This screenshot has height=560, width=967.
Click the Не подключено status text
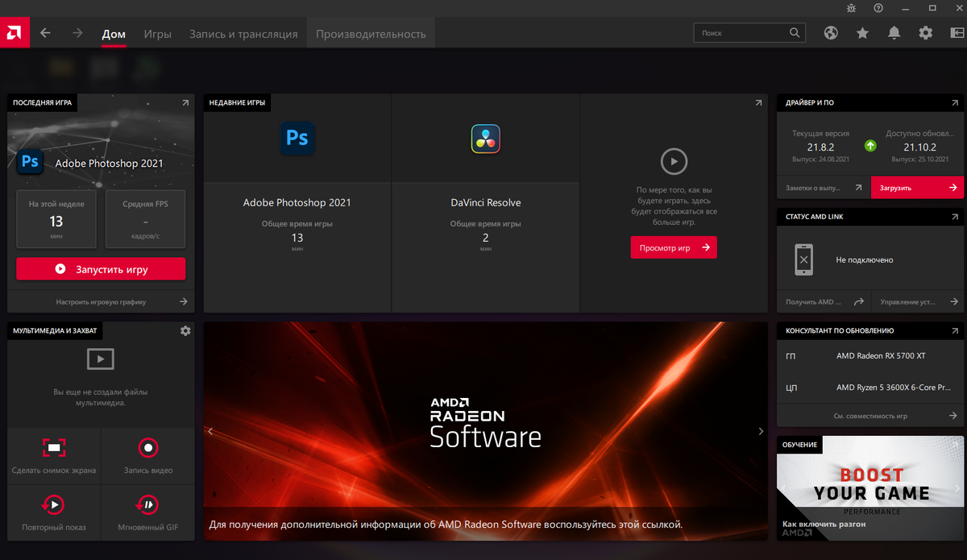(865, 260)
